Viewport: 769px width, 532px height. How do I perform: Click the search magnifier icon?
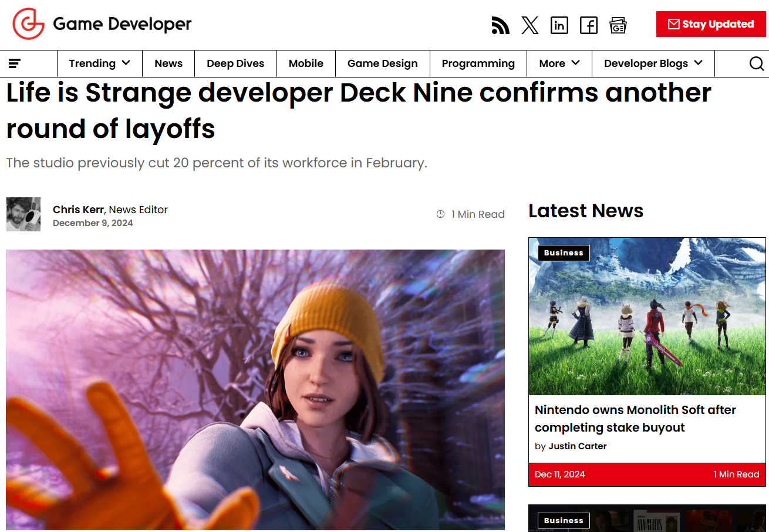(757, 63)
